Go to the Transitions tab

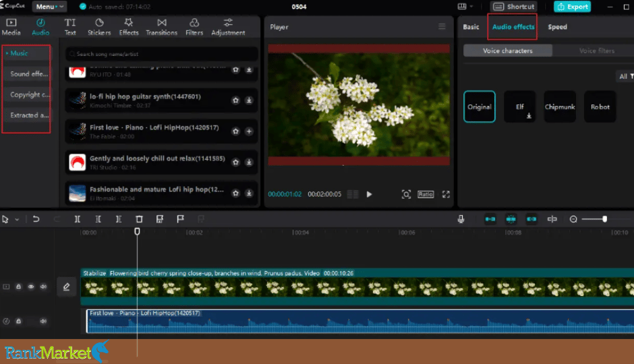tap(161, 27)
